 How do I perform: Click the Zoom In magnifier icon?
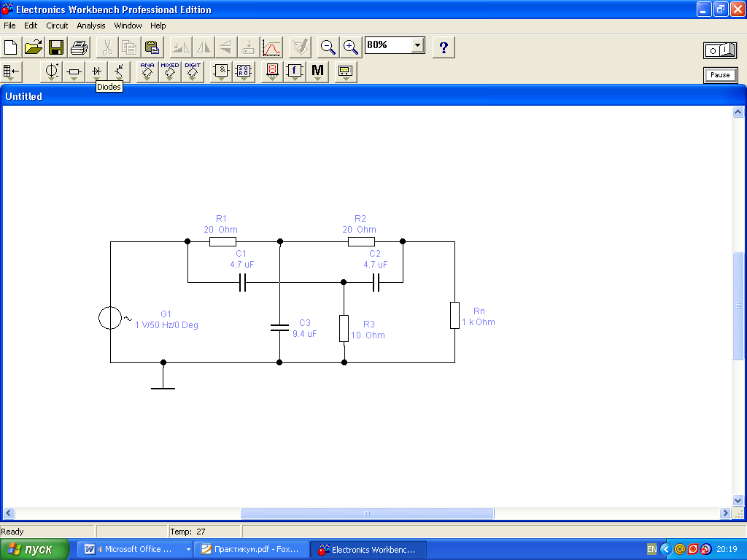(x=351, y=48)
